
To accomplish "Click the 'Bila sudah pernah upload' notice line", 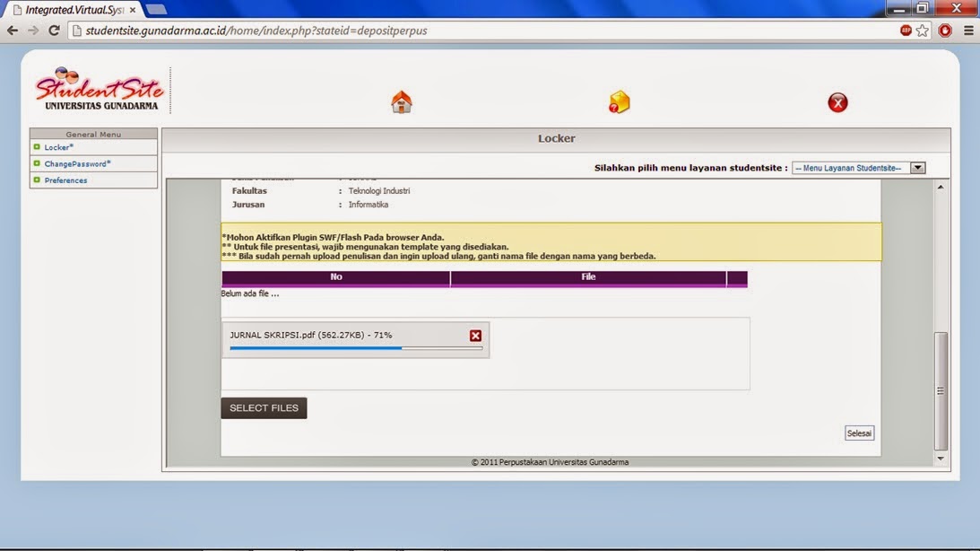I will point(438,256).
